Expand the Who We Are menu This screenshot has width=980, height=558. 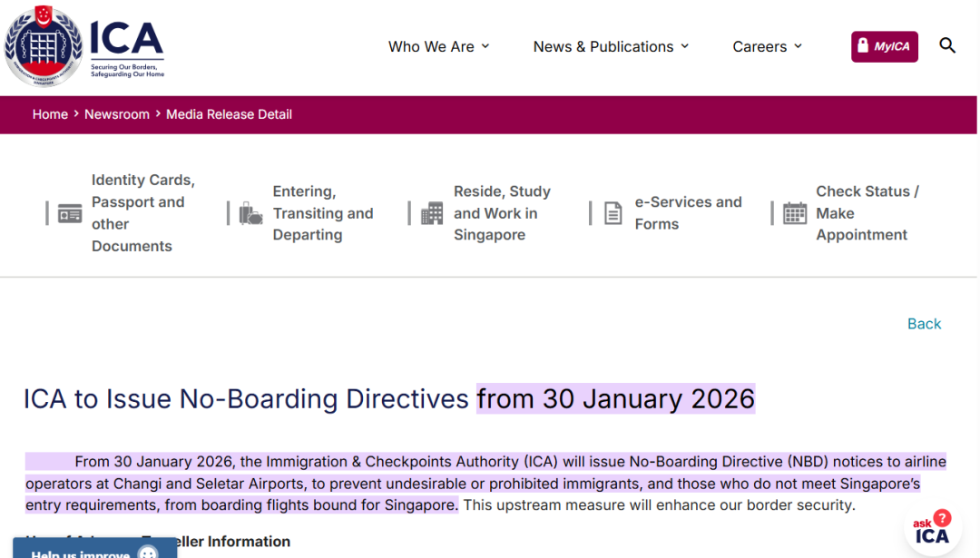[438, 46]
